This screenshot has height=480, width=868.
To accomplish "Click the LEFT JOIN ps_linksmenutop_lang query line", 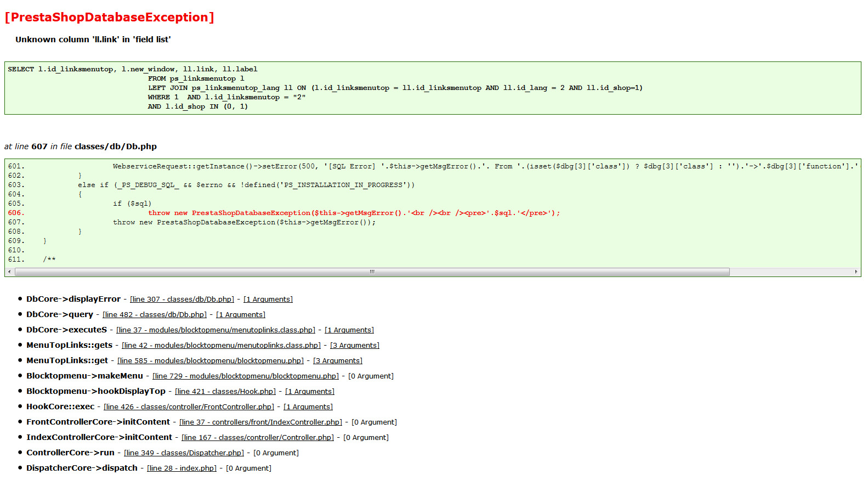I will tap(395, 88).
